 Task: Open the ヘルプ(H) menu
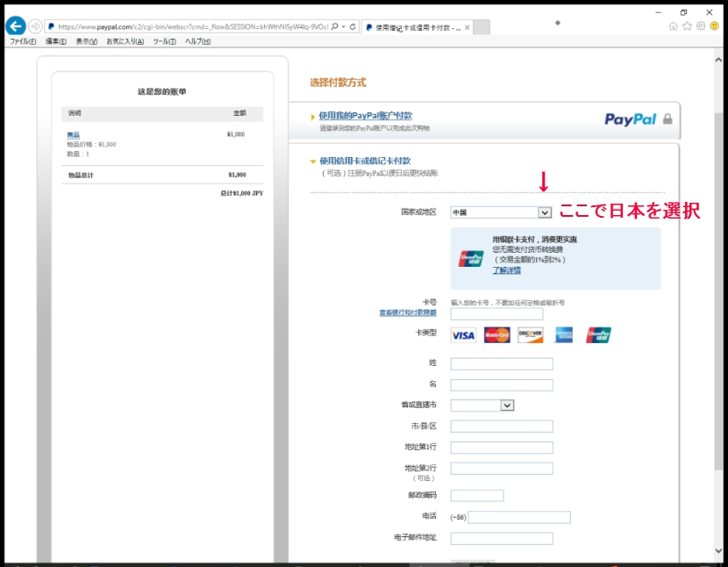pyautogui.click(x=197, y=41)
